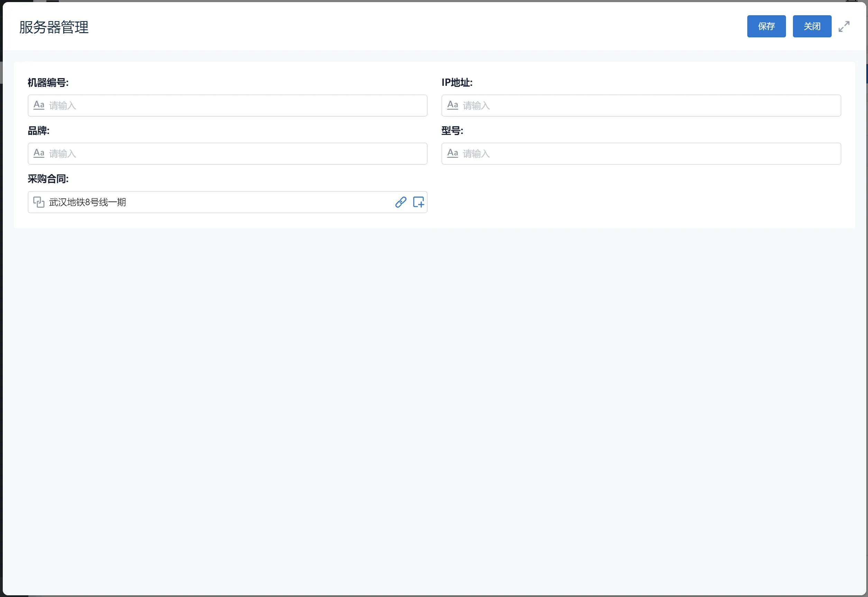Click the 采购合同 field label
This screenshot has height=597, width=868.
[48, 179]
